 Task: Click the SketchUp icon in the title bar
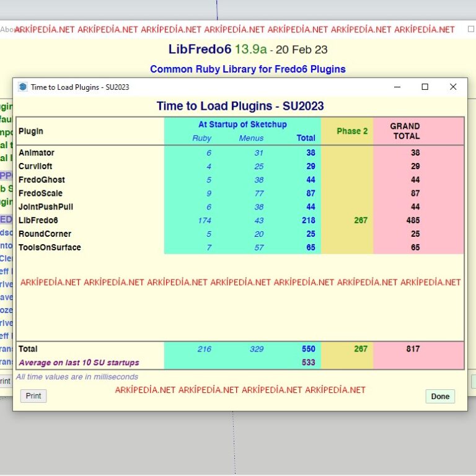click(23, 87)
